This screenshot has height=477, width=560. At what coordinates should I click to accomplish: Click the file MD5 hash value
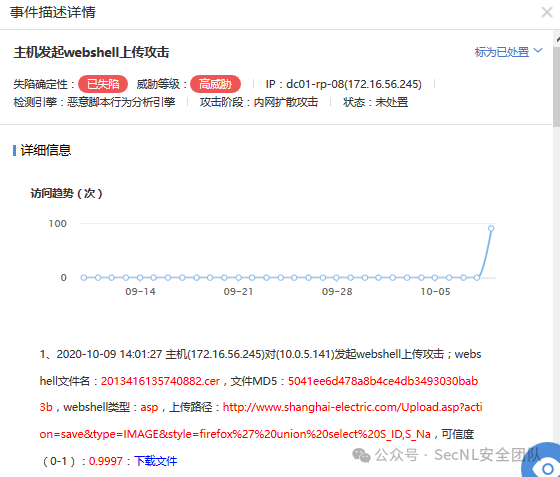pos(259,394)
